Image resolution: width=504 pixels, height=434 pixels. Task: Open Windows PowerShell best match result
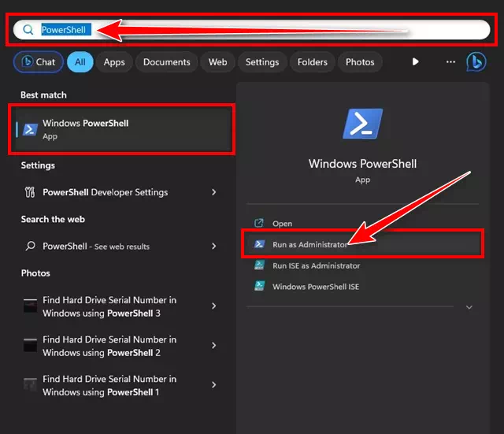(121, 129)
